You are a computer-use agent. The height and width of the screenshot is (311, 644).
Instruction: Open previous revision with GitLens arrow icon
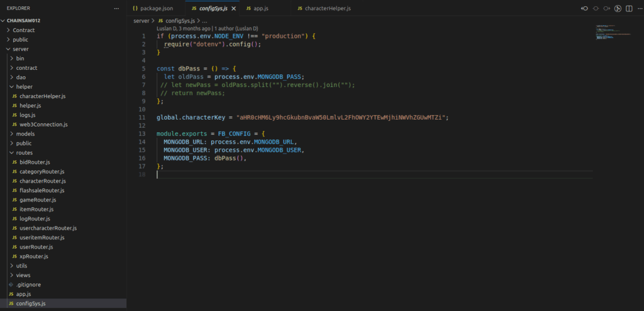coord(585,8)
